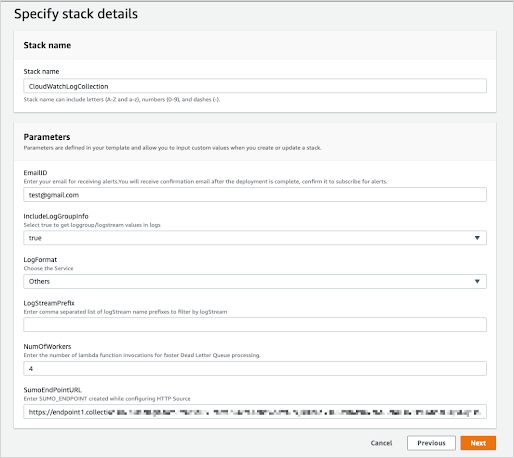Click the IncludeLogGroupInfo dropdown arrow icon
This screenshot has width=514, height=458.
(477, 238)
